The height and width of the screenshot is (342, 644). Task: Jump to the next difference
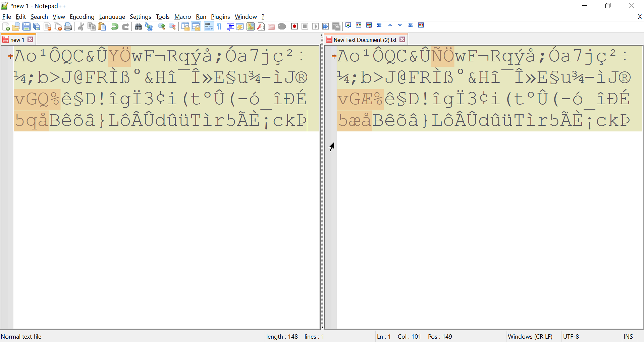400,25
